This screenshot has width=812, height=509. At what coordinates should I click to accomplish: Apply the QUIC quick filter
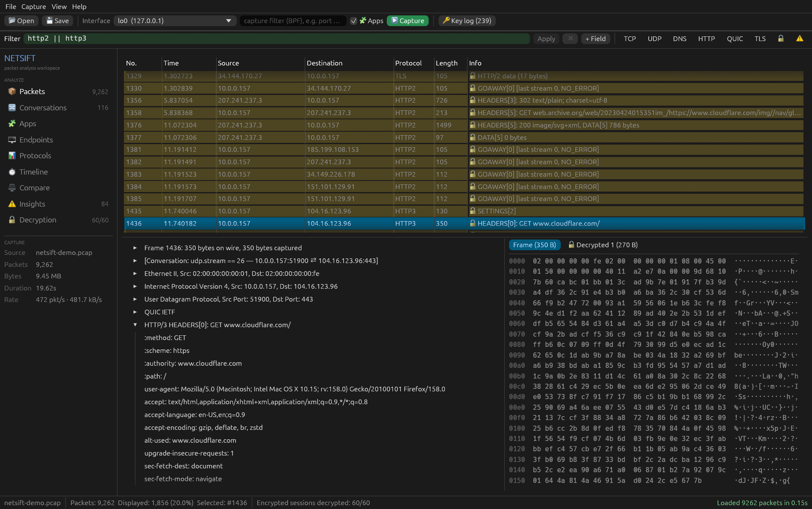pos(735,38)
